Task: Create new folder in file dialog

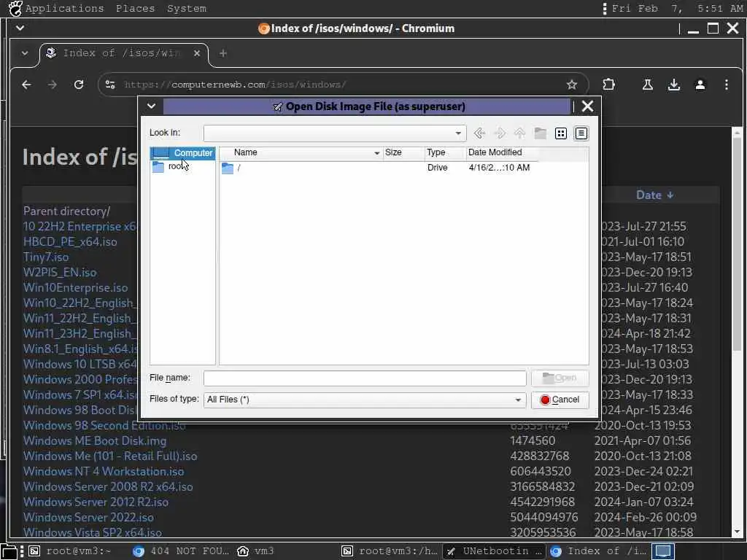Action: pos(541,133)
